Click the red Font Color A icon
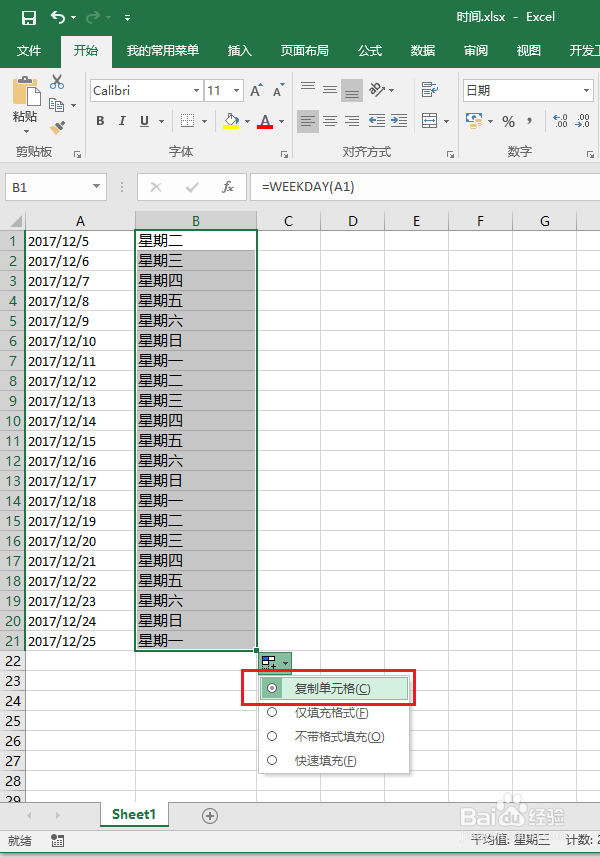600x857 pixels. [x=265, y=121]
